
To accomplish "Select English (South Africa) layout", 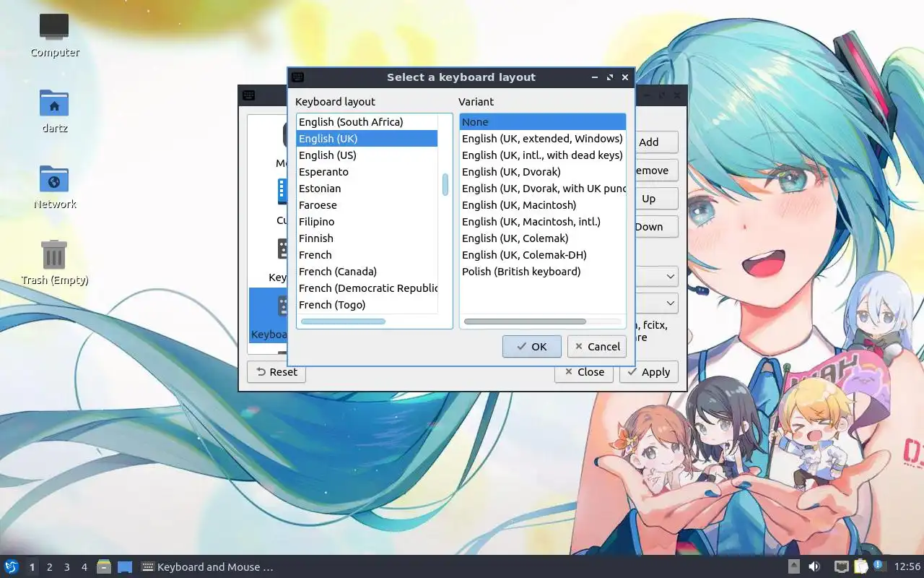I will [367, 122].
